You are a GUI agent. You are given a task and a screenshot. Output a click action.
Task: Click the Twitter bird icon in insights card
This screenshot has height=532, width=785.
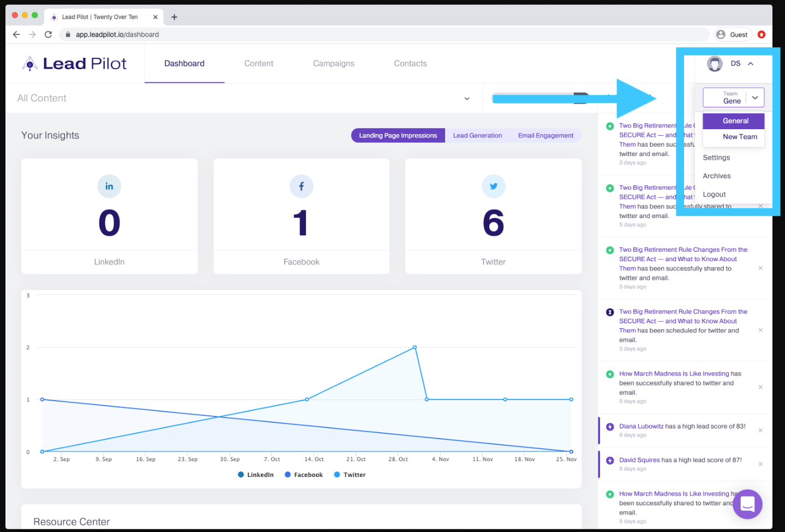coord(493,186)
